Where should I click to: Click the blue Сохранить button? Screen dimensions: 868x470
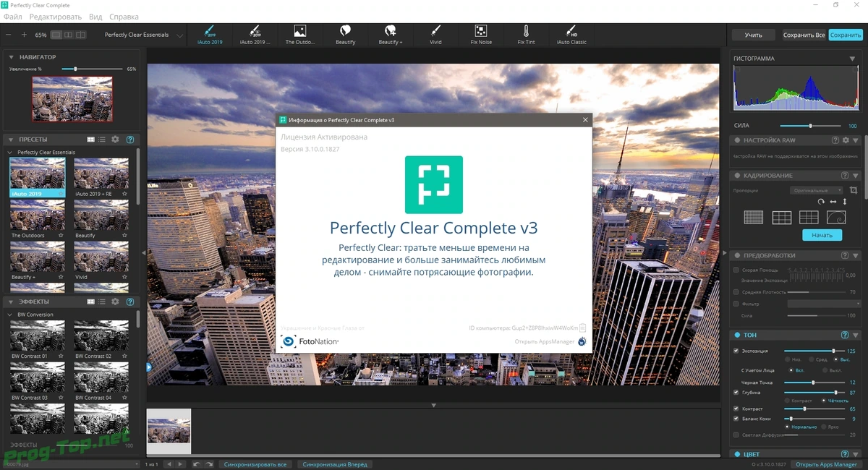(846, 35)
